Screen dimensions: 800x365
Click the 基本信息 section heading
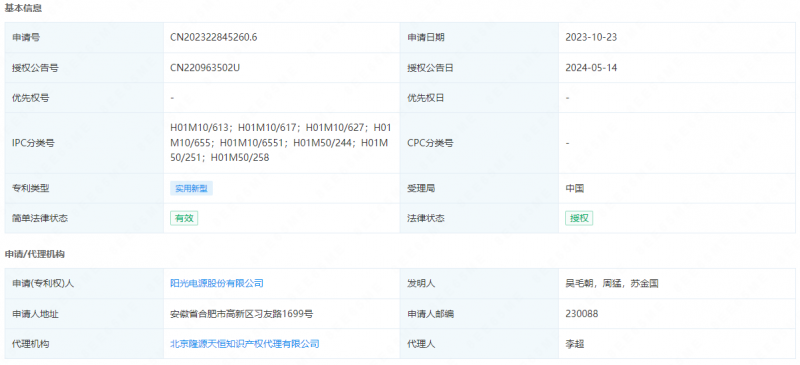(x=23, y=8)
